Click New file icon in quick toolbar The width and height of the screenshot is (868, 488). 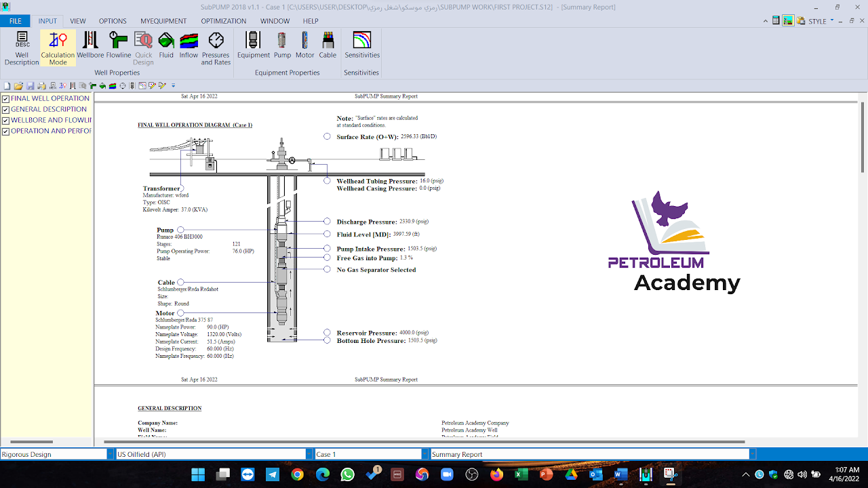tap(7, 86)
